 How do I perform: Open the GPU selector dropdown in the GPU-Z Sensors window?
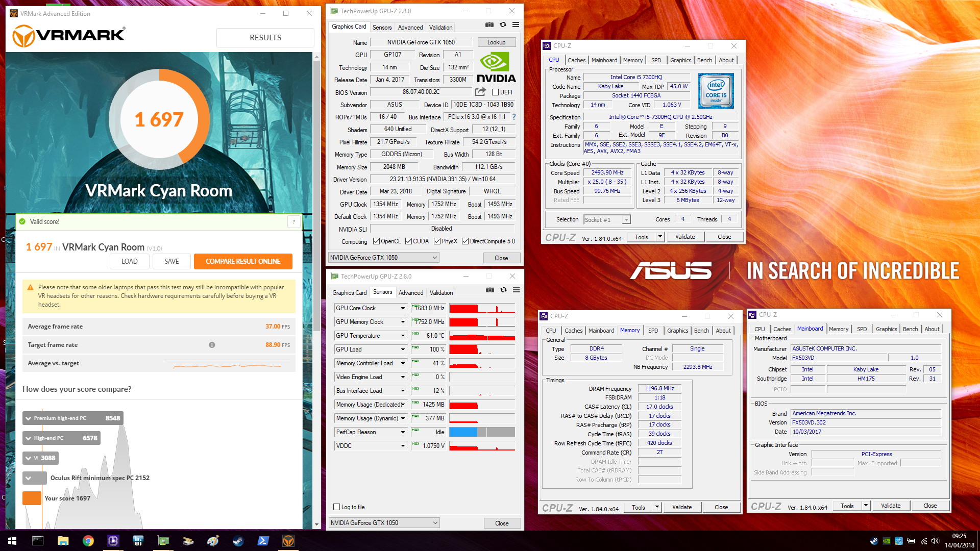point(384,523)
